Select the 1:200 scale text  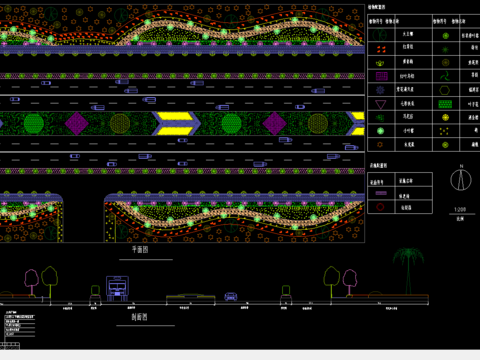460,209
